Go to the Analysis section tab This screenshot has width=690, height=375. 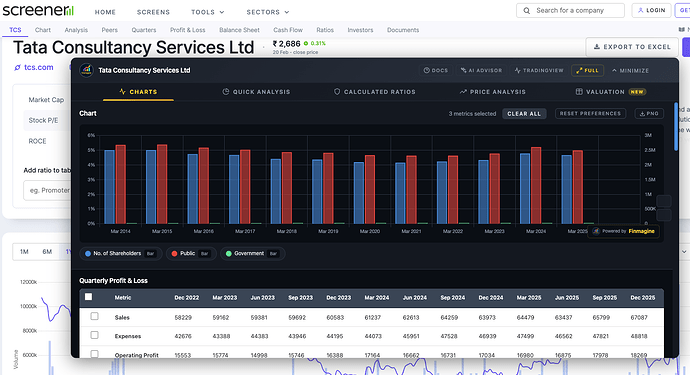[76, 30]
